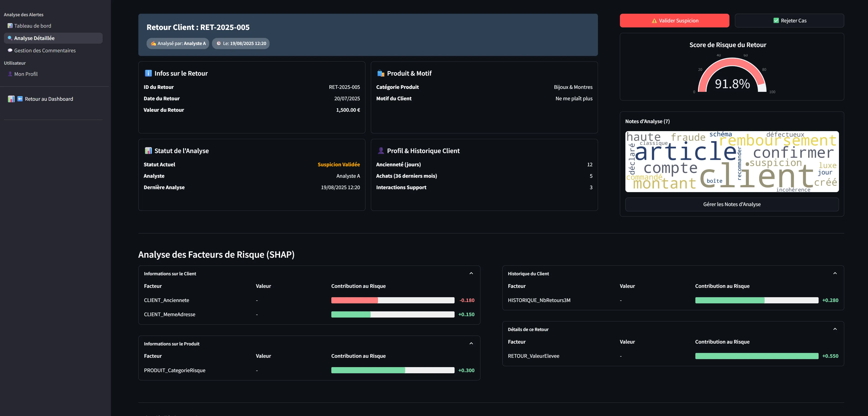Click the +0.300 contribution value
868x416 pixels.
[466, 370]
